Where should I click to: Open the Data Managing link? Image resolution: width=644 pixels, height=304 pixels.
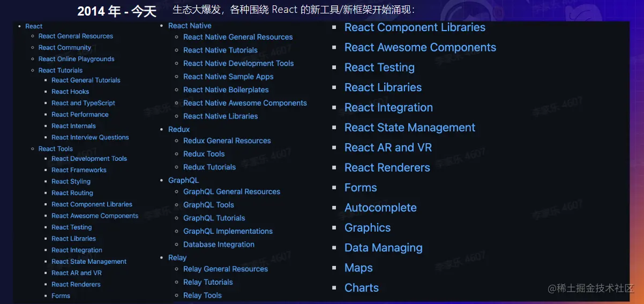tap(384, 248)
